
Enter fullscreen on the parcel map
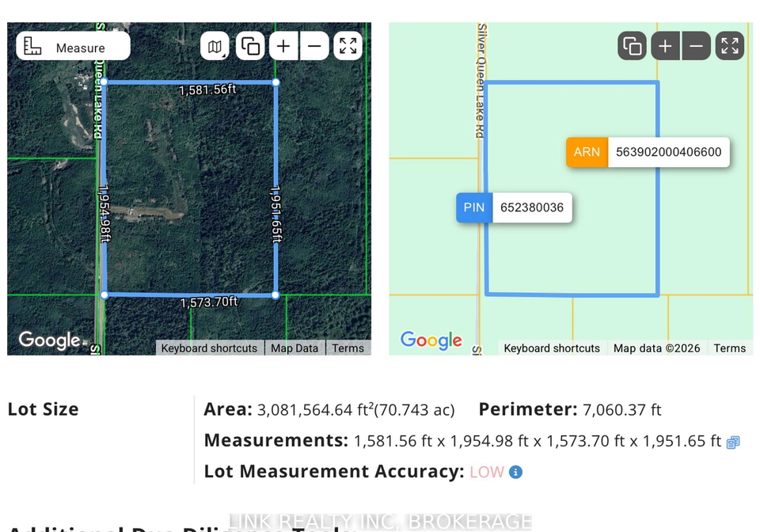pos(730,47)
